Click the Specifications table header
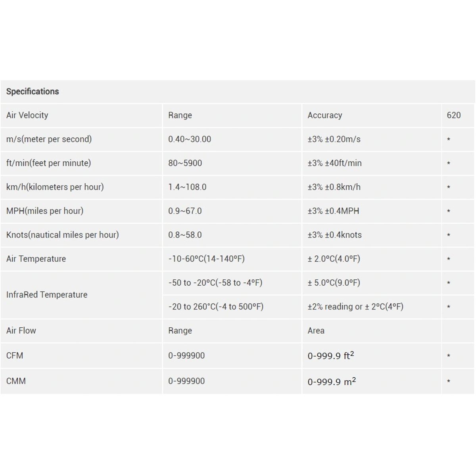This screenshot has width=476, height=476. click(238, 92)
